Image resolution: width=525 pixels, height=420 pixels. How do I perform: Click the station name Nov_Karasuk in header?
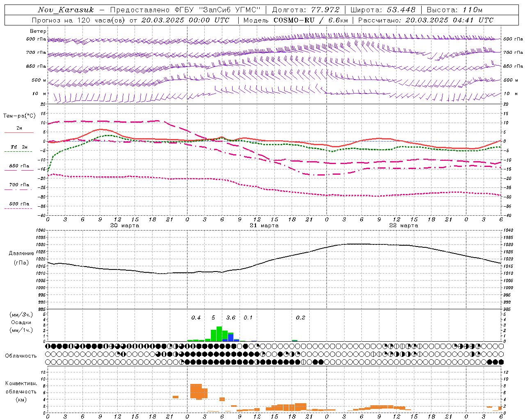click(66, 10)
